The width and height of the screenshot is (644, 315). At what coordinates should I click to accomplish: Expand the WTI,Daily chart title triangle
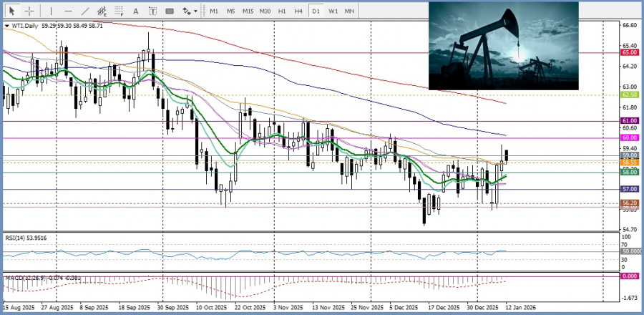coord(7,25)
